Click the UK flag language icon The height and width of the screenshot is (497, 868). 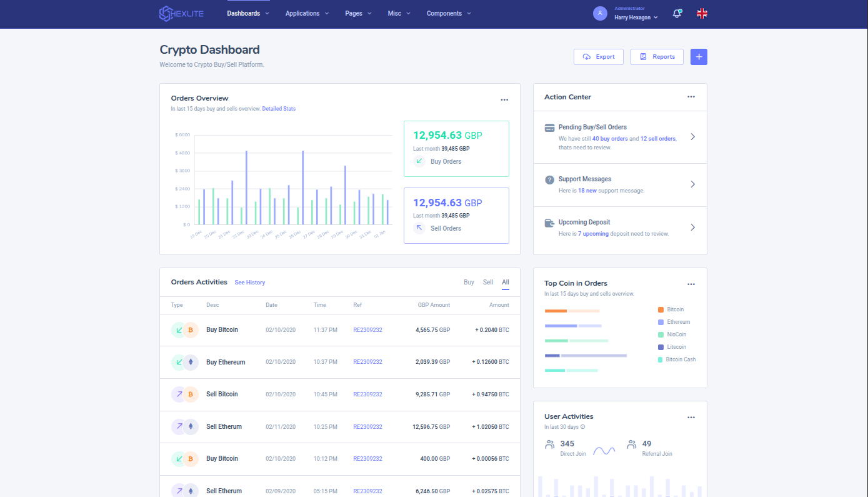702,13
